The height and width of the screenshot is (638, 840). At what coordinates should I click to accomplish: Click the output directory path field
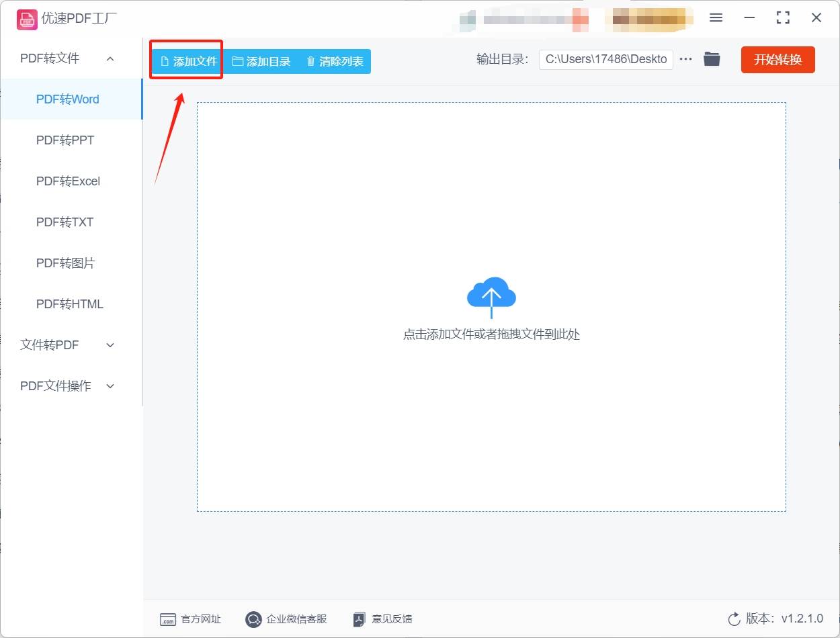coord(605,59)
